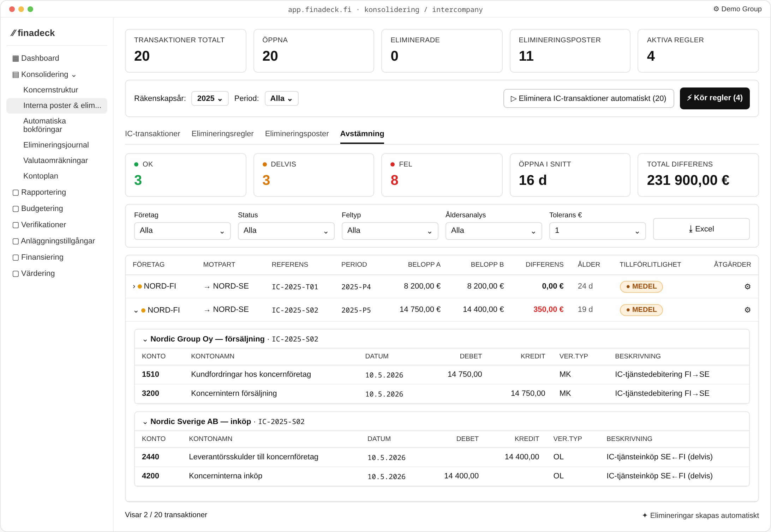Open settings gear for IC-2025-S02 row
771x532 pixels.
[x=747, y=310]
